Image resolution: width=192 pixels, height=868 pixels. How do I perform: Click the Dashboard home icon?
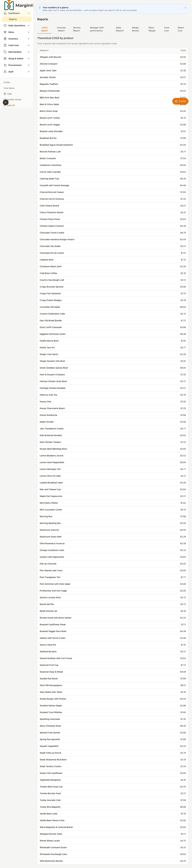tap(5, 13)
